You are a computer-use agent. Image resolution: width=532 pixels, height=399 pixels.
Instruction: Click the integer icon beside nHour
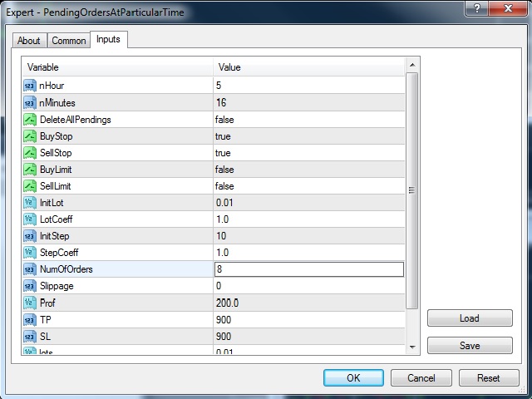30,86
